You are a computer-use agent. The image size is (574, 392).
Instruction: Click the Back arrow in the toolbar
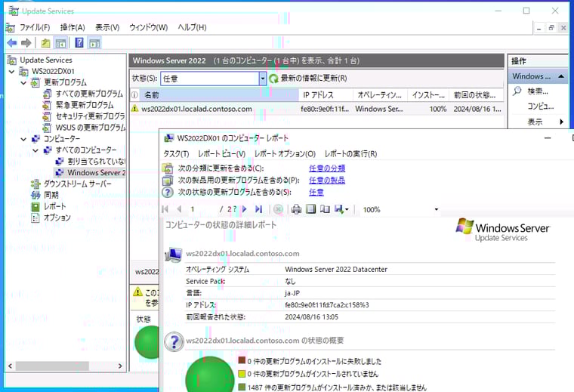tap(12, 43)
